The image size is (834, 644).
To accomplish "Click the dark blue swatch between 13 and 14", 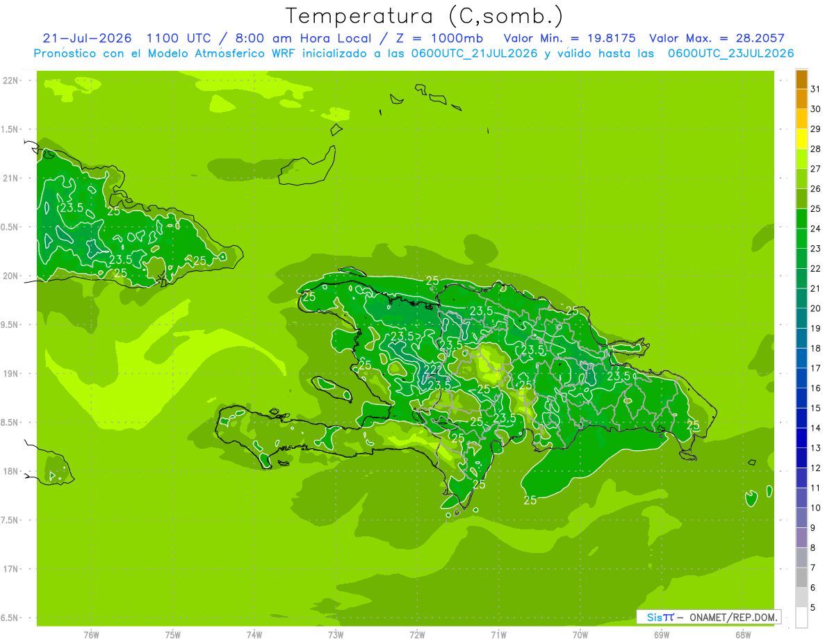I will click(801, 438).
